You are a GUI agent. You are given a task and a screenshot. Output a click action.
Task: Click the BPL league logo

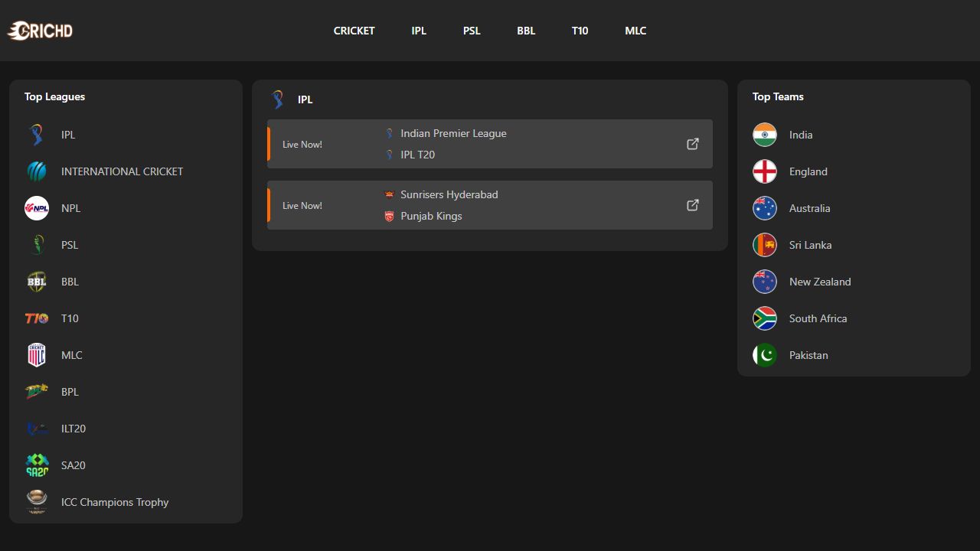(x=37, y=392)
